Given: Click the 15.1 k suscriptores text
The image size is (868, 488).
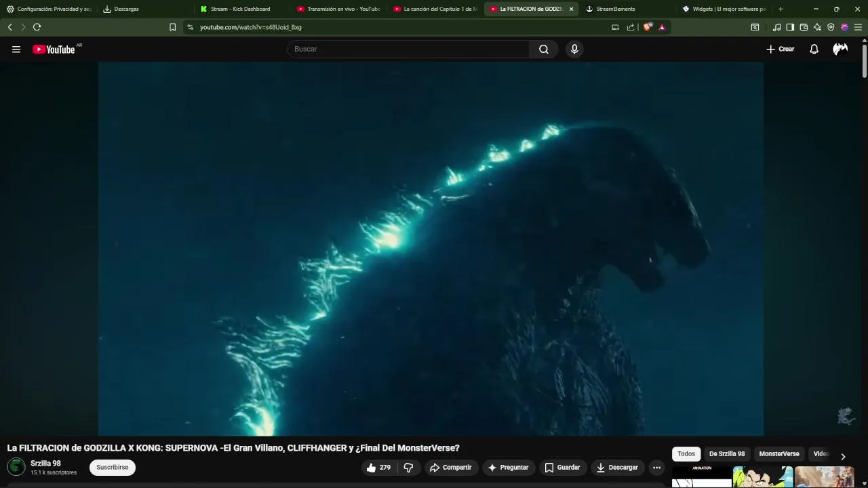Looking at the screenshot, I should (54, 472).
